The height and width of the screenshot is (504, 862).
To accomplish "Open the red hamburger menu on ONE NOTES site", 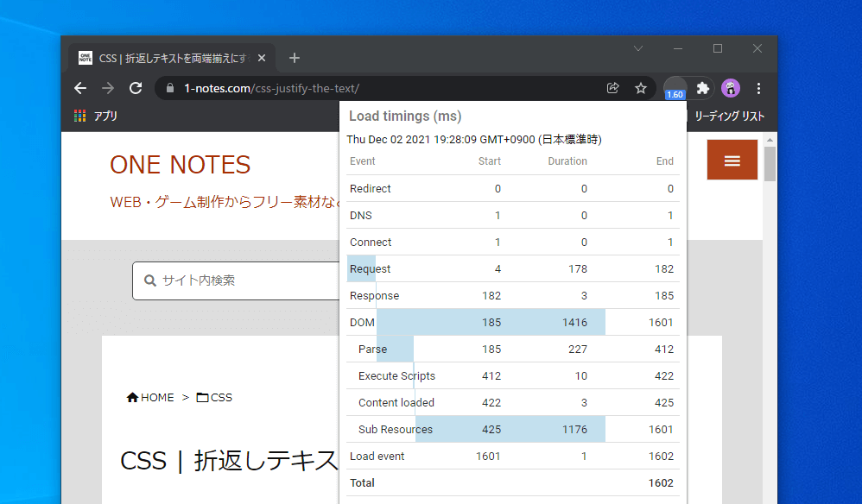I will click(732, 160).
